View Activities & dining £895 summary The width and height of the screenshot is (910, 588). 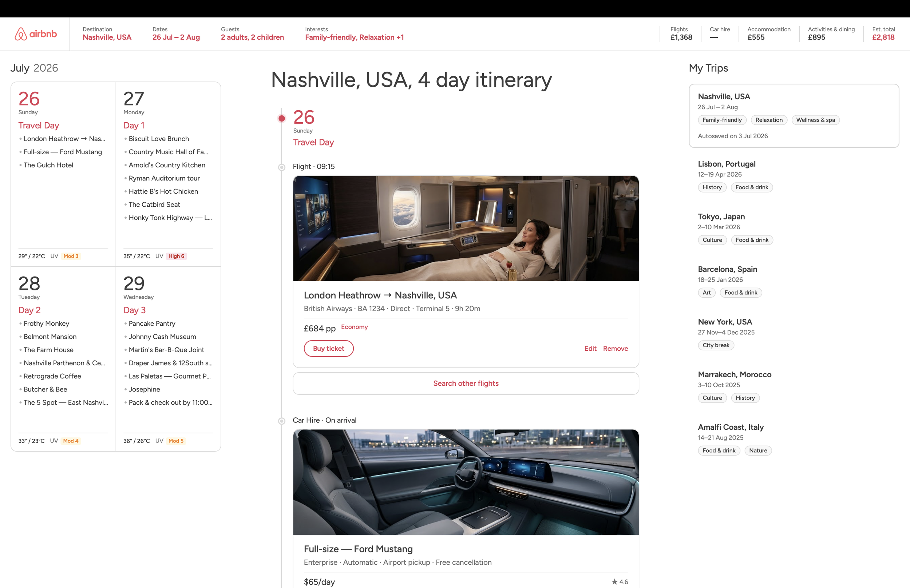click(831, 33)
